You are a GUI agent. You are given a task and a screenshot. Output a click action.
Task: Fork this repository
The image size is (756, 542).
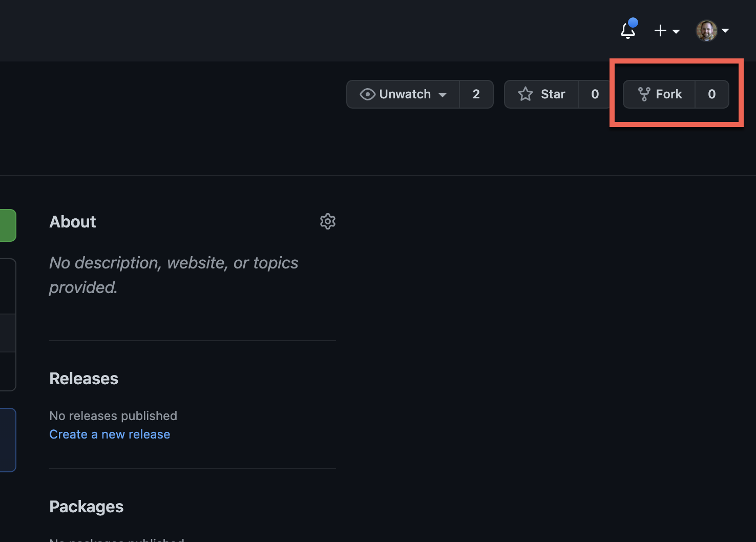pos(659,94)
